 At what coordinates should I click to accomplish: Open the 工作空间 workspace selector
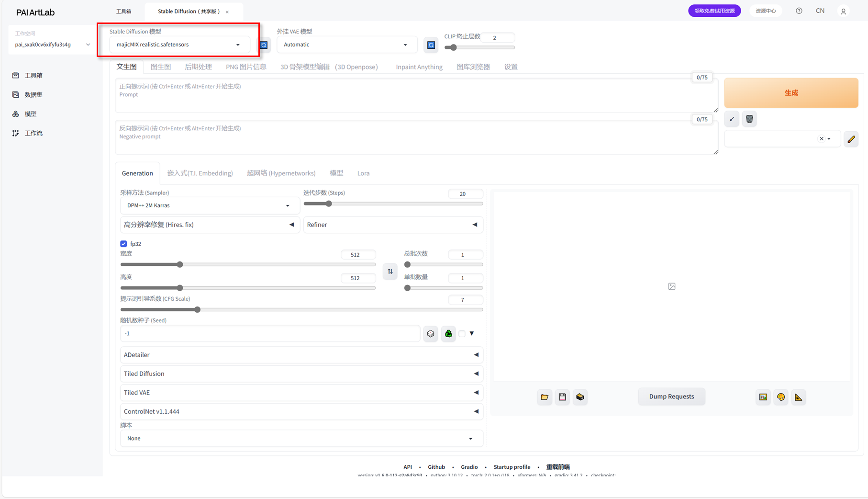[x=52, y=45]
